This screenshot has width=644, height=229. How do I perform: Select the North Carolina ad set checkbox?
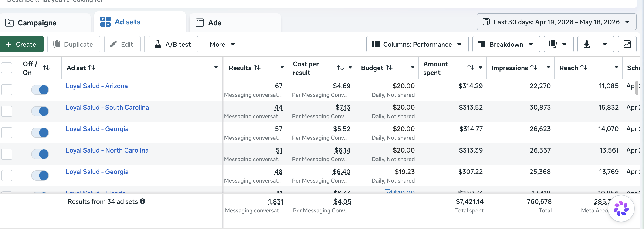(7, 154)
